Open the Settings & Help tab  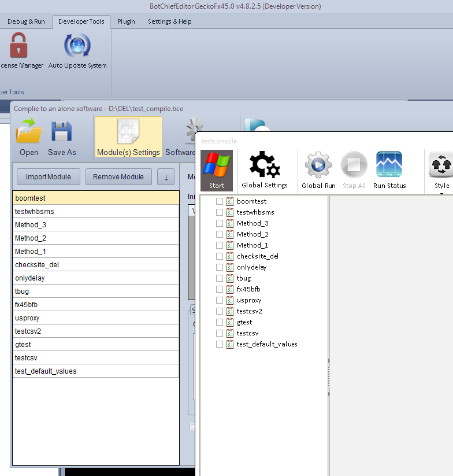[169, 21]
